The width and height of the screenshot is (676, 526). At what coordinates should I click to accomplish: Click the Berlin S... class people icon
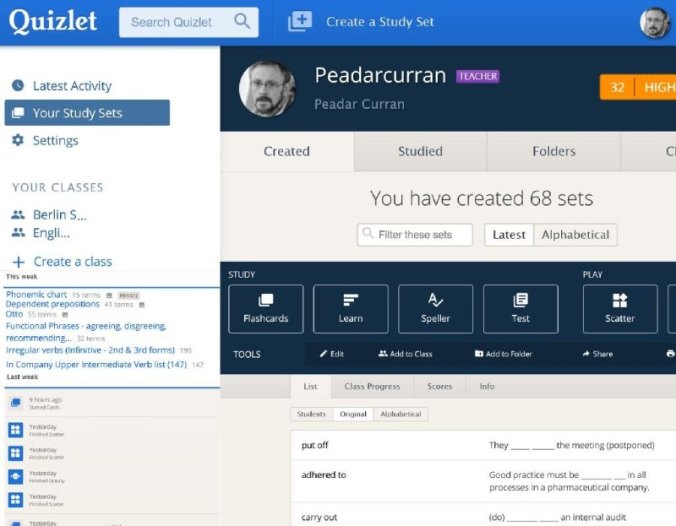point(18,214)
